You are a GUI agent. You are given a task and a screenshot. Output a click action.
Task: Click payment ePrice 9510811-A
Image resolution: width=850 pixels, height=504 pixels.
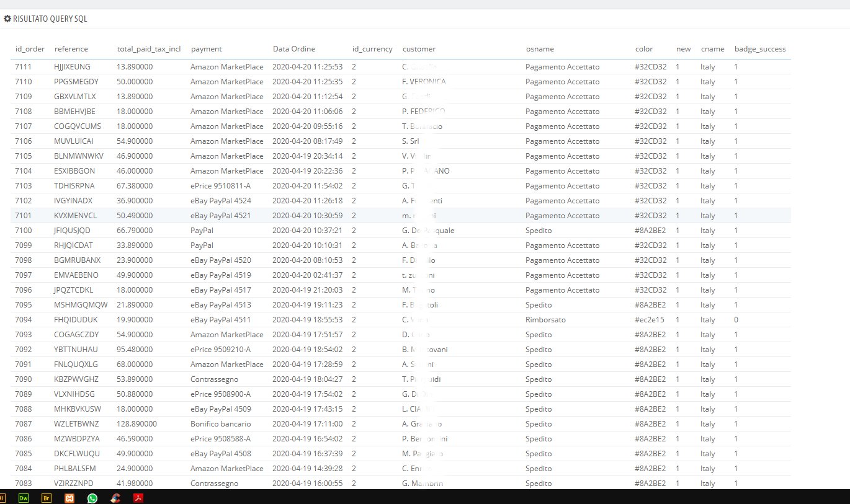(x=220, y=185)
